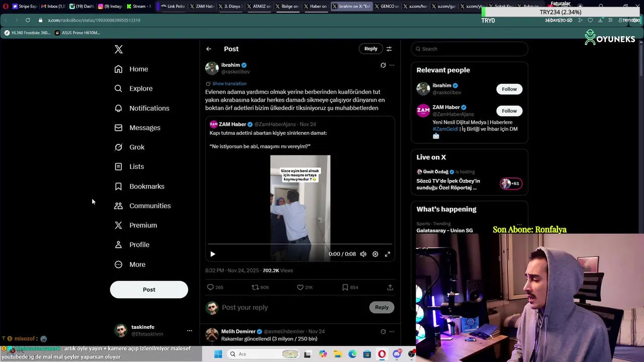The width and height of the screenshot is (644, 362).
Task: Enter fullscreen on the video
Action: (x=387, y=254)
